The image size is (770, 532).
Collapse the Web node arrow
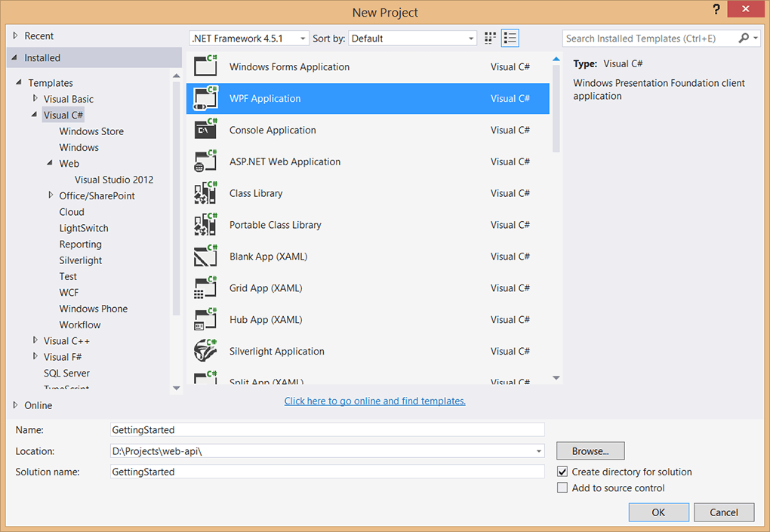pos(50,163)
